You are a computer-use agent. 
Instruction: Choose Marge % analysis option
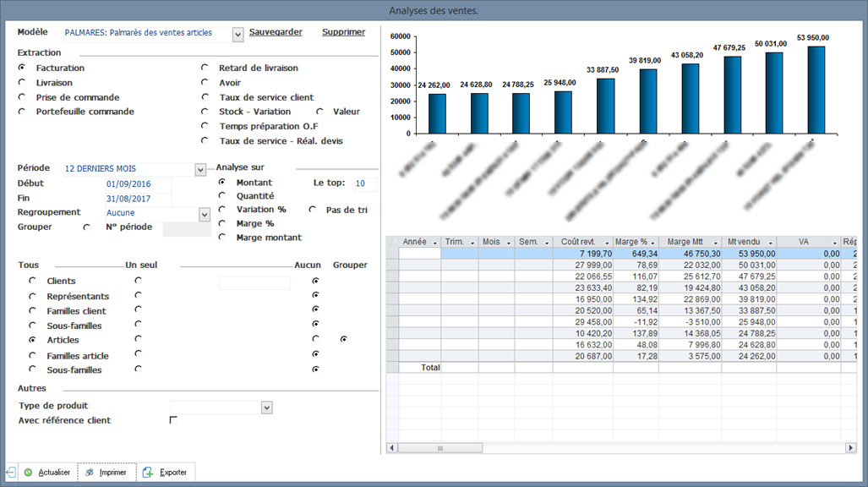point(222,223)
